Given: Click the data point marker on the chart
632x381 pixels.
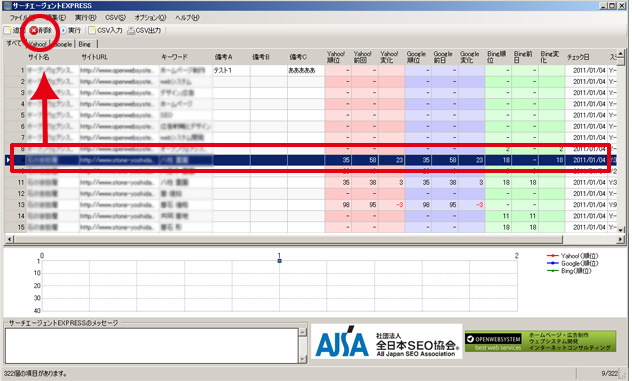Looking at the screenshot, I should [279, 261].
